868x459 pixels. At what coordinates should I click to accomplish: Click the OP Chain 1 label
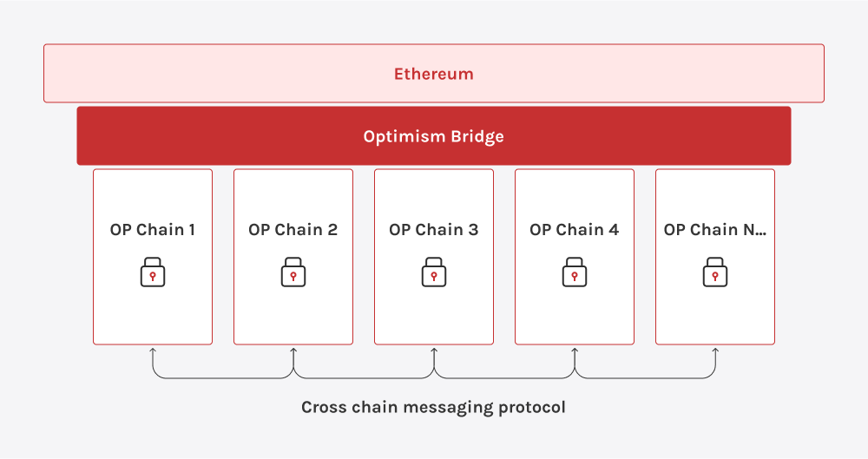tap(153, 230)
